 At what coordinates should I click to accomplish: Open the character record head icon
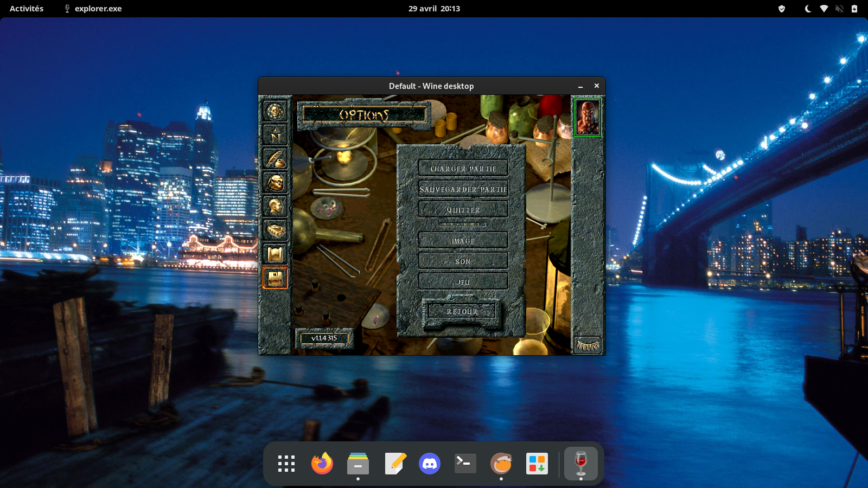coord(275,207)
